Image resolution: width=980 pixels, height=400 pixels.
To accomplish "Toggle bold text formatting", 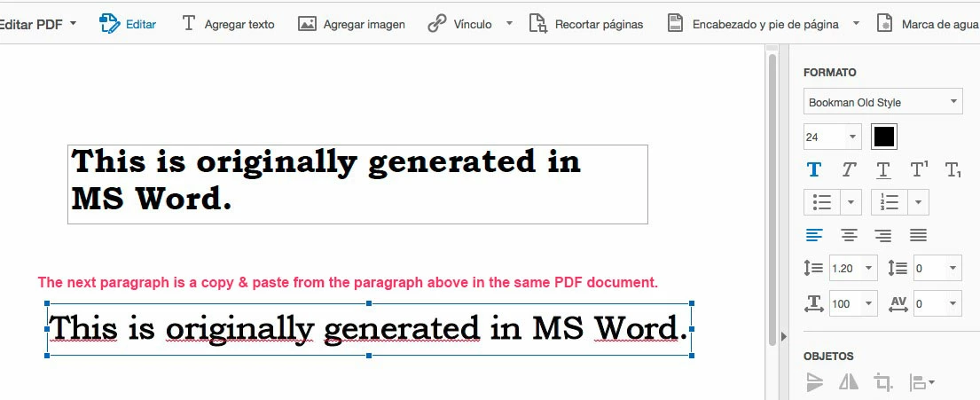I will [x=814, y=169].
